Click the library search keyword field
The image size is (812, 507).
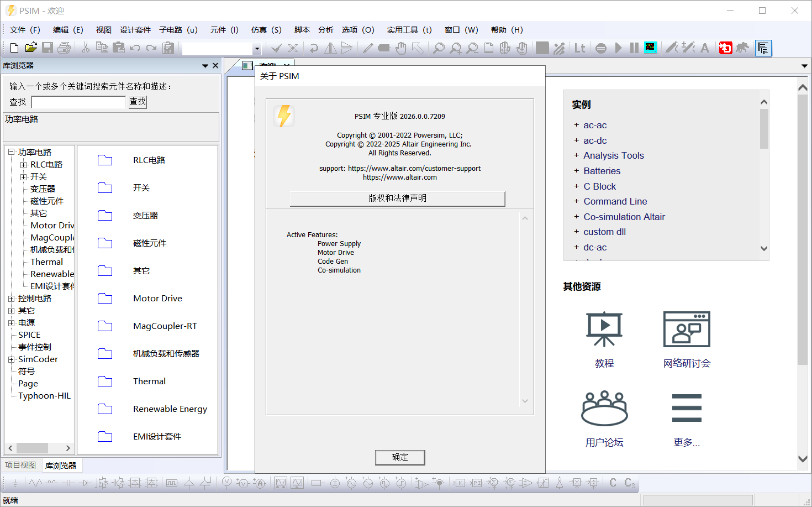[78, 102]
